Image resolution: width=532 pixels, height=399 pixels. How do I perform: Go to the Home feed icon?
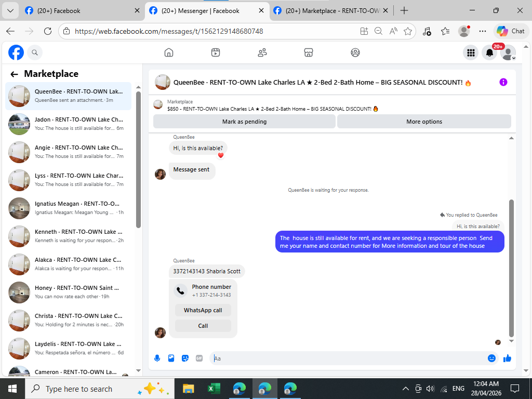(x=169, y=52)
